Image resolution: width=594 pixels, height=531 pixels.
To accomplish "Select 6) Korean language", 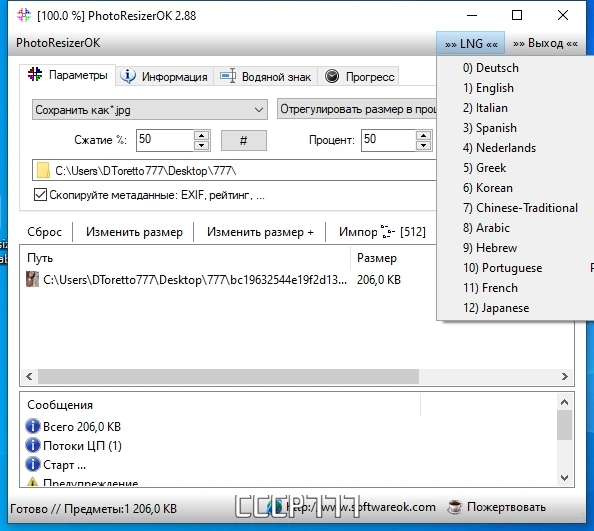I will click(515, 188).
